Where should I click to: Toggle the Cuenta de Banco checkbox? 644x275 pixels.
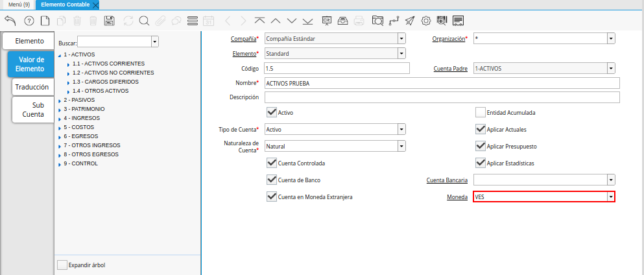[x=272, y=180]
